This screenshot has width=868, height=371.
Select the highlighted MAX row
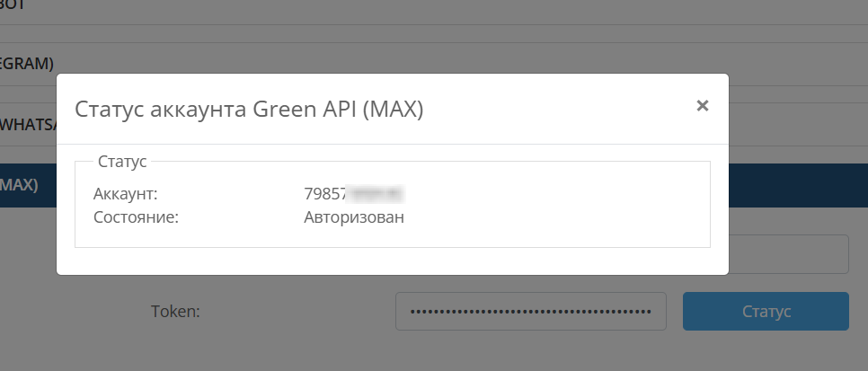tap(22, 185)
